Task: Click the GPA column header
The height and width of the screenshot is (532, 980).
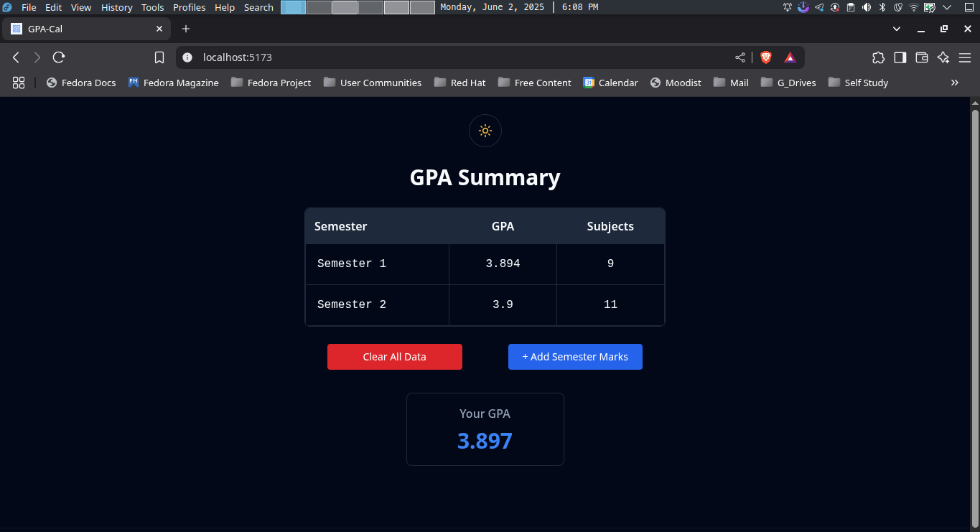Action: pos(503,226)
